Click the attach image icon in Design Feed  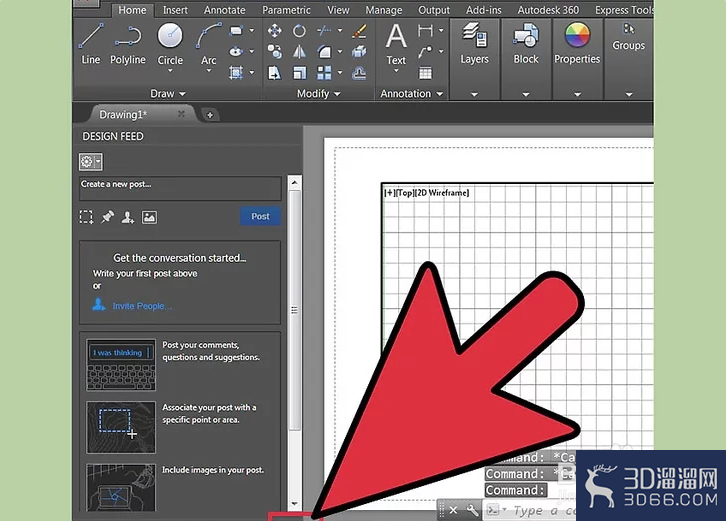[149, 217]
